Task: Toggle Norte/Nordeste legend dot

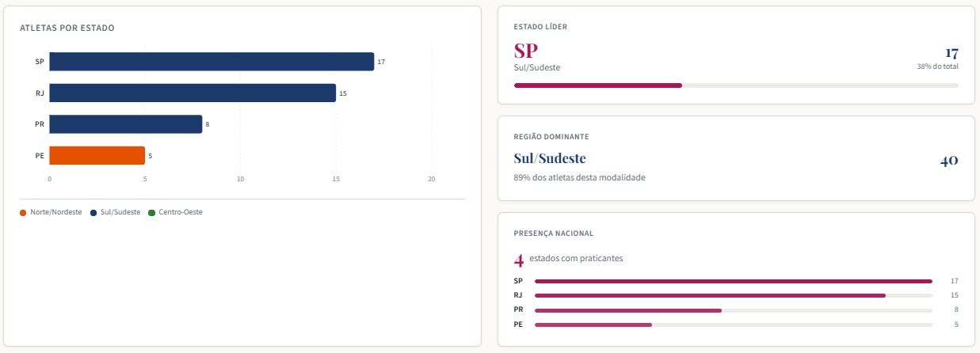Action: tap(23, 212)
